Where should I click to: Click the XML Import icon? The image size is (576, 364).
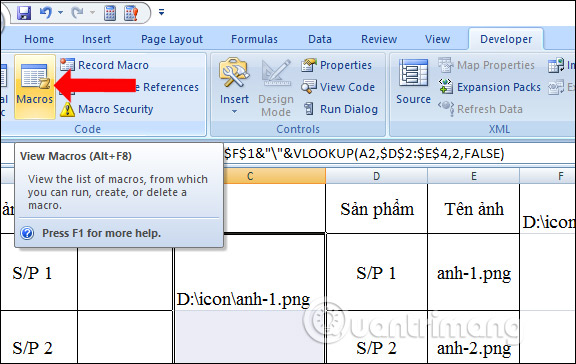point(556,65)
